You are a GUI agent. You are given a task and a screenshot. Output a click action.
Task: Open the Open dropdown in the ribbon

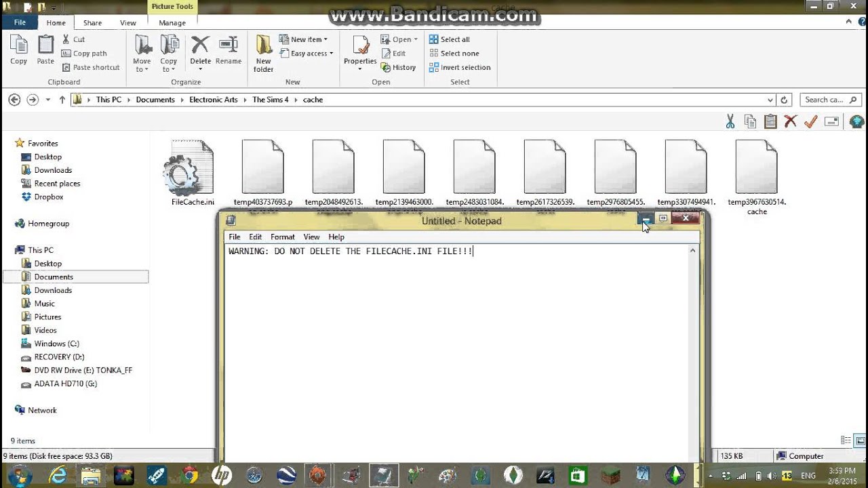pyautogui.click(x=399, y=39)
